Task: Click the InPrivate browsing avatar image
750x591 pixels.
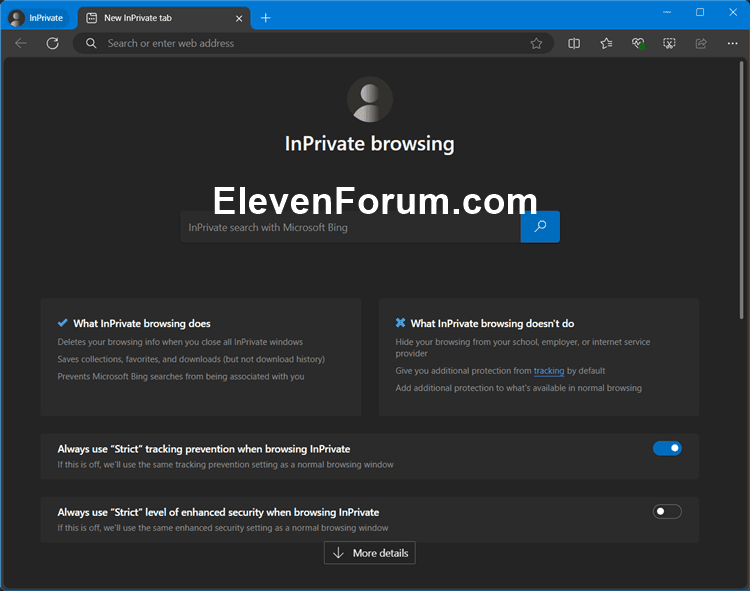Action: [370, 99]
